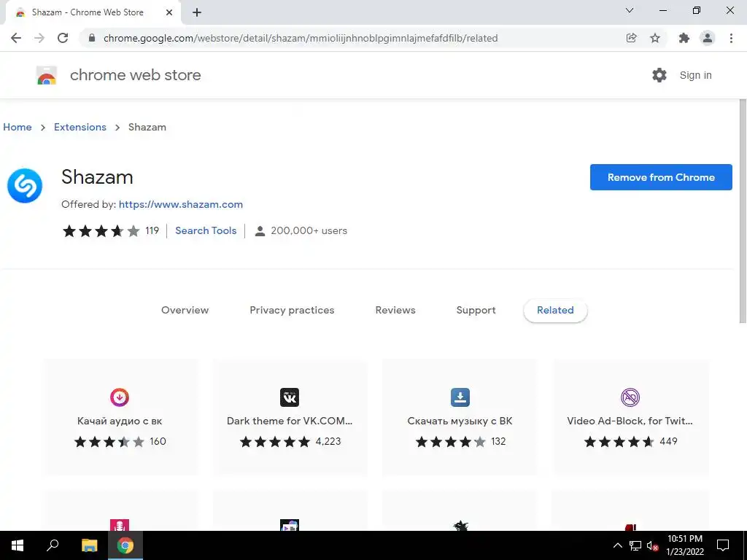Open Chrome profile avatar icon

tap(708, 38)
